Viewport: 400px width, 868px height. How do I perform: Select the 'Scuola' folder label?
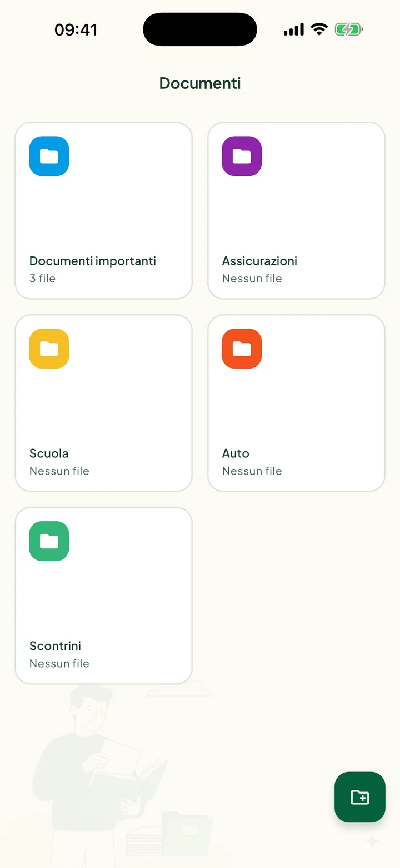49,453
